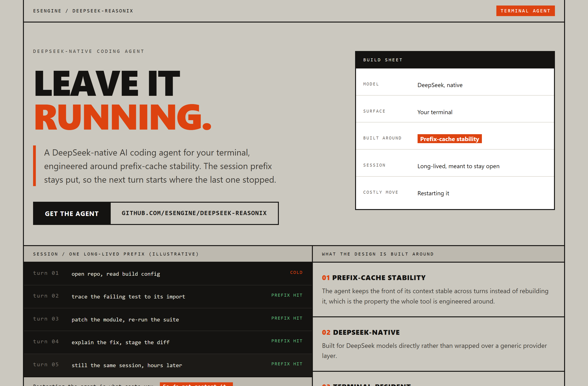Click the 02 DEEPSEEK-NATIVE heading
Screen dimensions: 588x386
pos(361,332)
